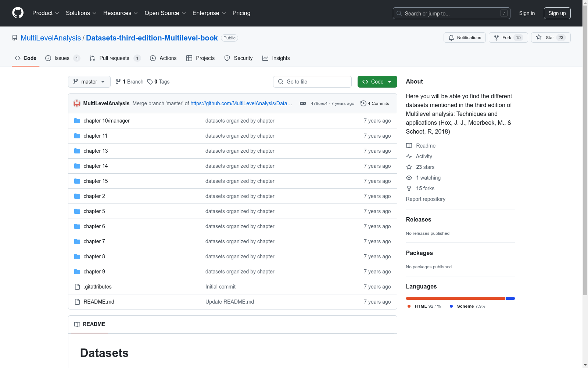The height and width of the screenshot is (368, 588).
Task: Click the orange HTML language bar segment
Action: [x=456, y=298]
